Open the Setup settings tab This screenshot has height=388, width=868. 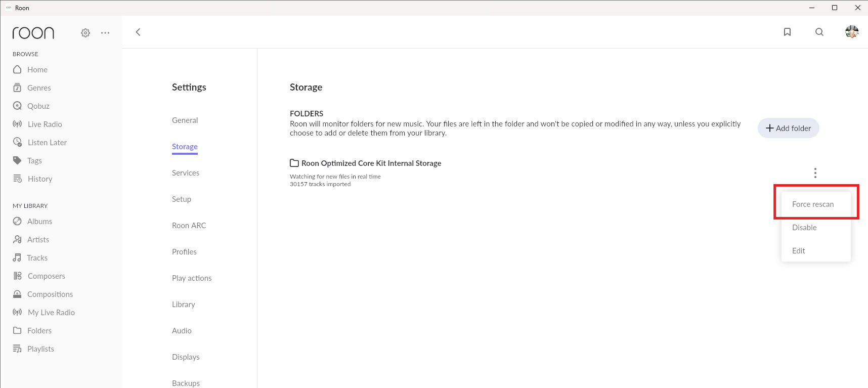point(182,199)
